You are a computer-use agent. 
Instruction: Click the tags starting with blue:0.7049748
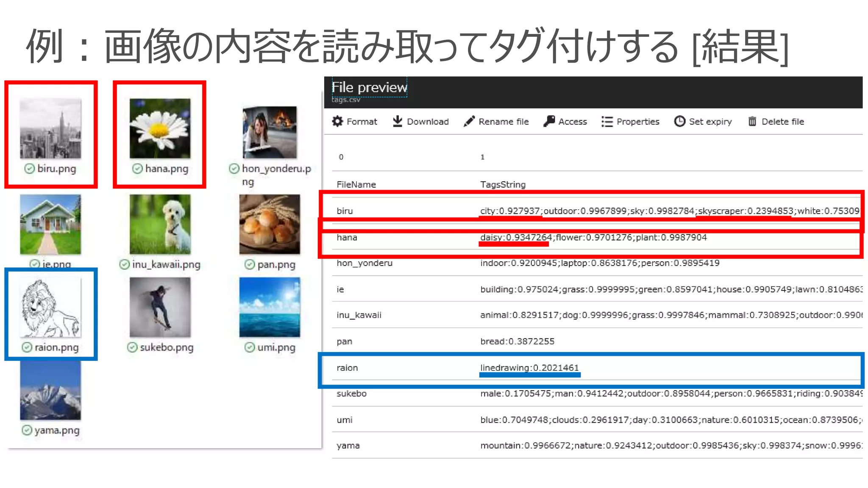tap(671, 420)
